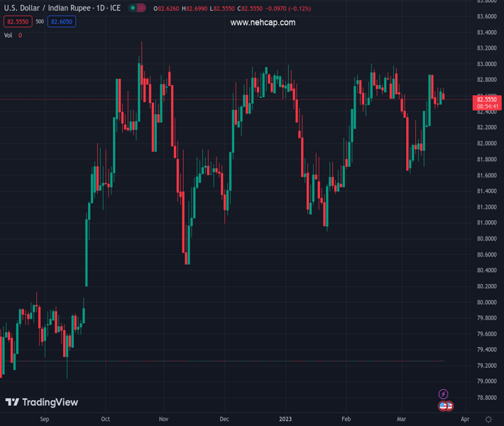This screenshot has width=504, height=426.
Task: Click the 80.0000 level on the price scale
Action: 486,302
